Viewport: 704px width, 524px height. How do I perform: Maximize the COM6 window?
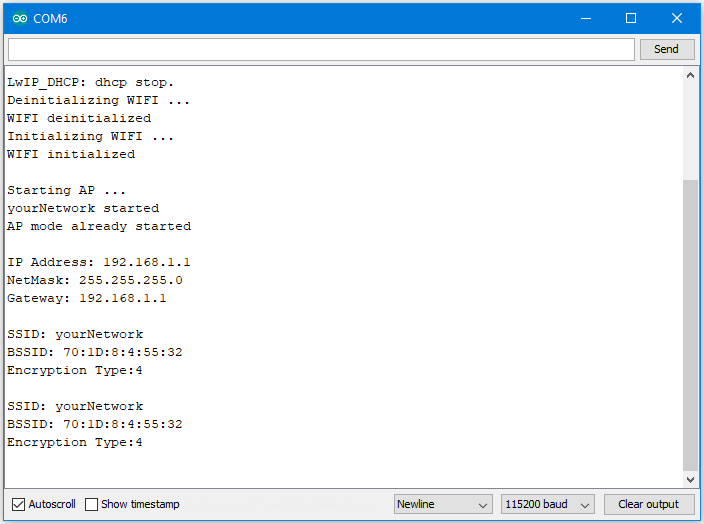[631, 18]
